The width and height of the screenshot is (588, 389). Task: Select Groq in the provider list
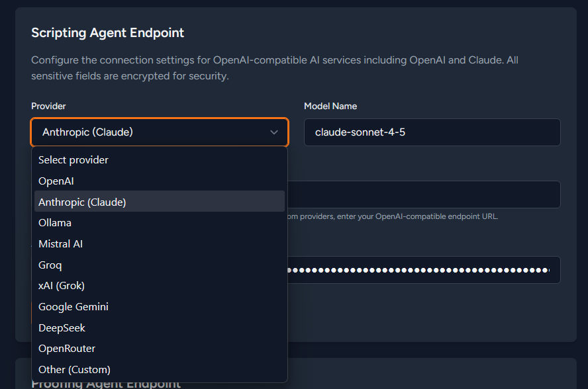(x=50, y=265)
